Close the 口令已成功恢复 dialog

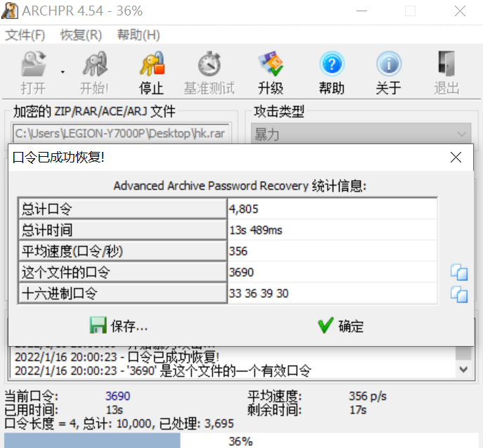pyautogui.click(x=456, y=157)
